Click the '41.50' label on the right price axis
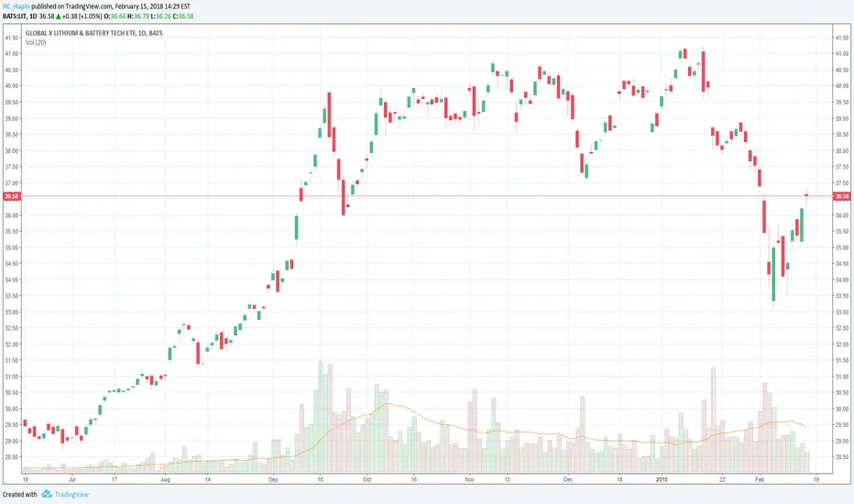The image size is (854, 504). (841, 38)
